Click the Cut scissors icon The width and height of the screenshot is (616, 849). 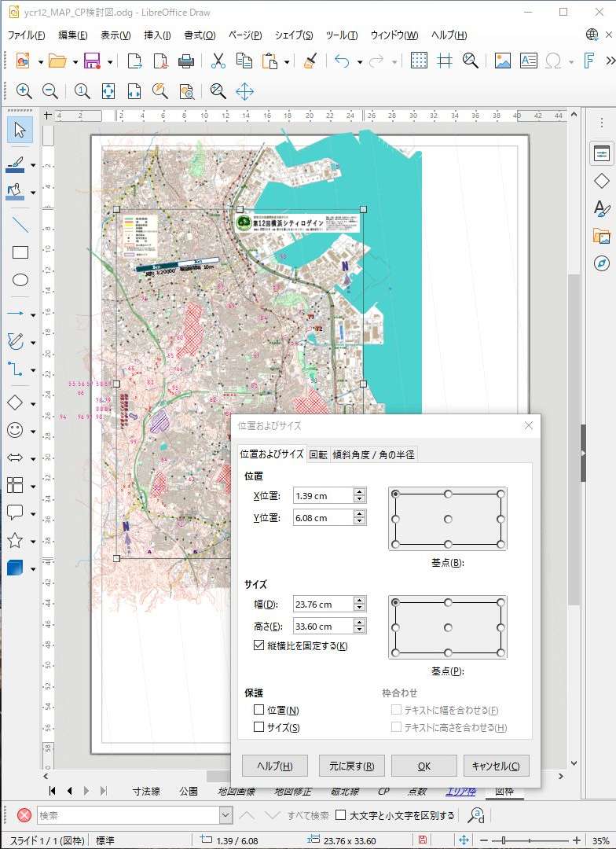218,61
